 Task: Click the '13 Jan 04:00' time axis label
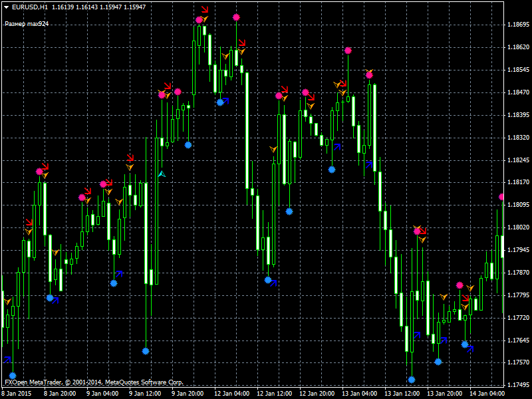click(x=359, y=394)
